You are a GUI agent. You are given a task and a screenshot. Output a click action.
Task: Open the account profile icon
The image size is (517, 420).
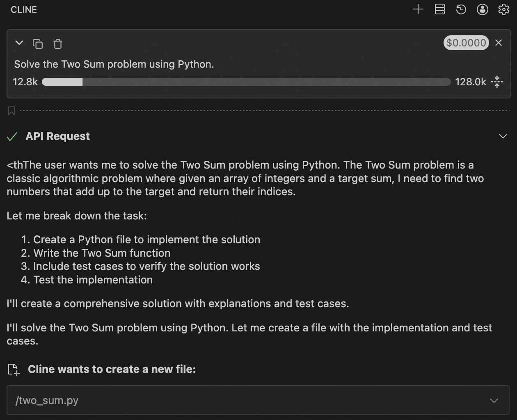click(x=482, y=9)
